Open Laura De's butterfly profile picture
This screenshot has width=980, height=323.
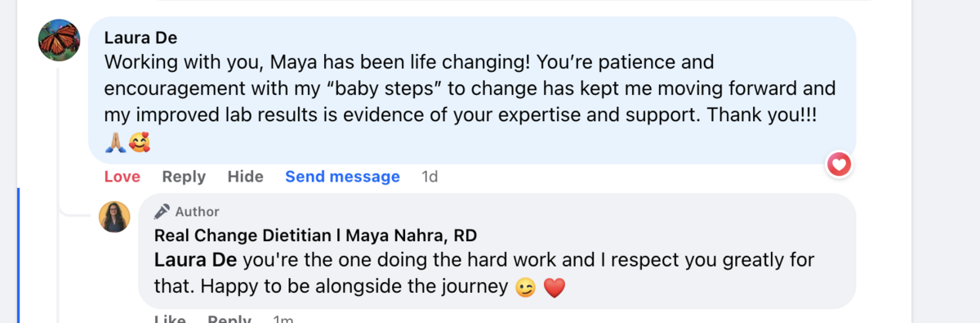59,40
